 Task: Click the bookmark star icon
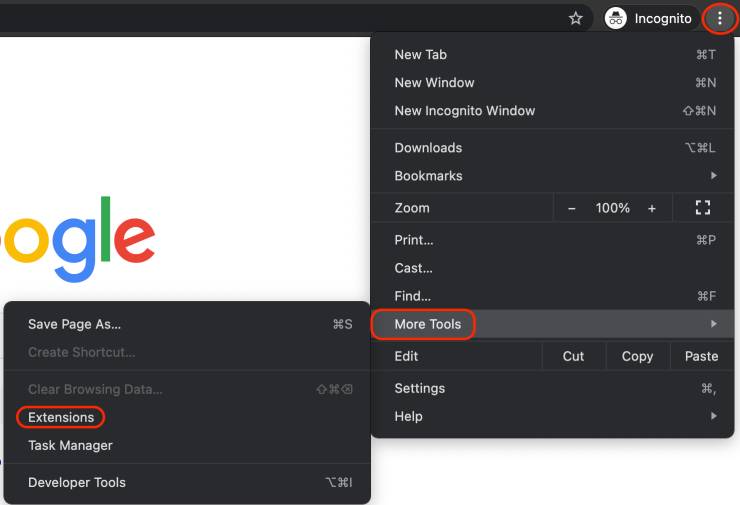[575, 18]
